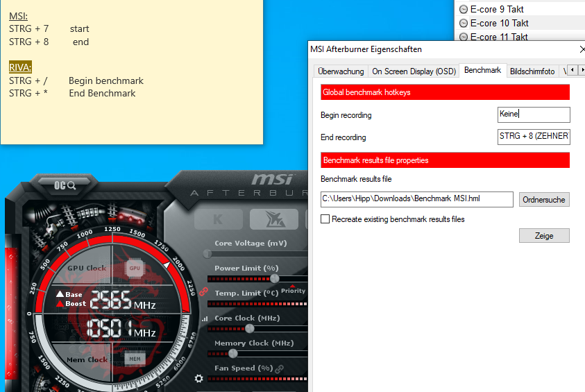Click the Core Voltage slider knob

(x=207, y=254)
